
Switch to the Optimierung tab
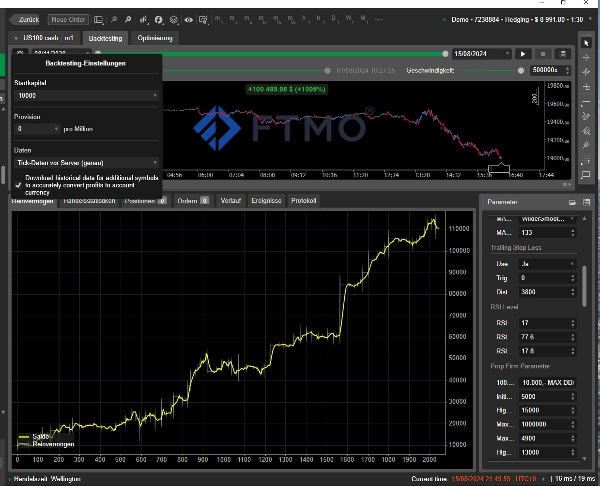[155, 38]
